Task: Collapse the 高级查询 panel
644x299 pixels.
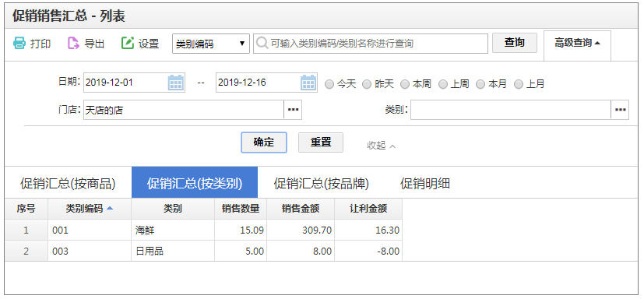Action: (577, 43)
